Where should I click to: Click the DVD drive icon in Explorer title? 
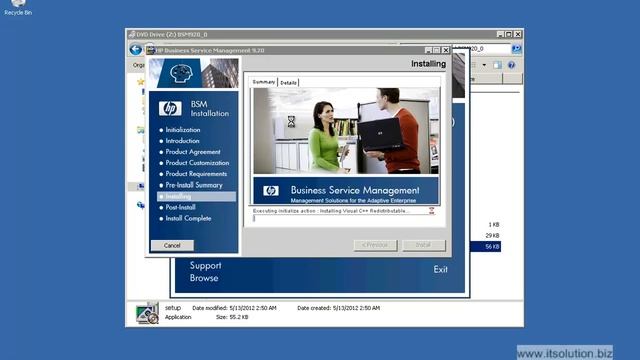(x=132, y=34)
